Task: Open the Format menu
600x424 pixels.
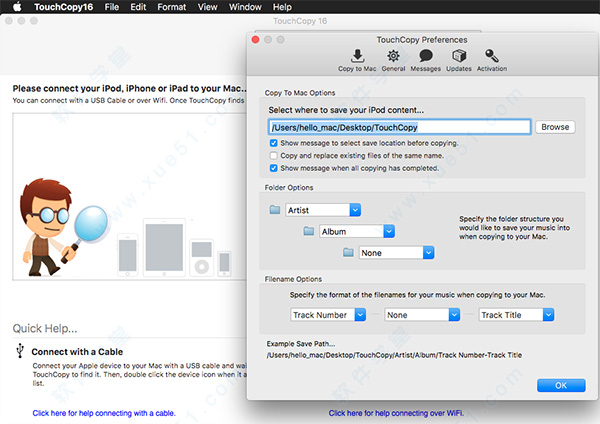Action: (171, 7)
